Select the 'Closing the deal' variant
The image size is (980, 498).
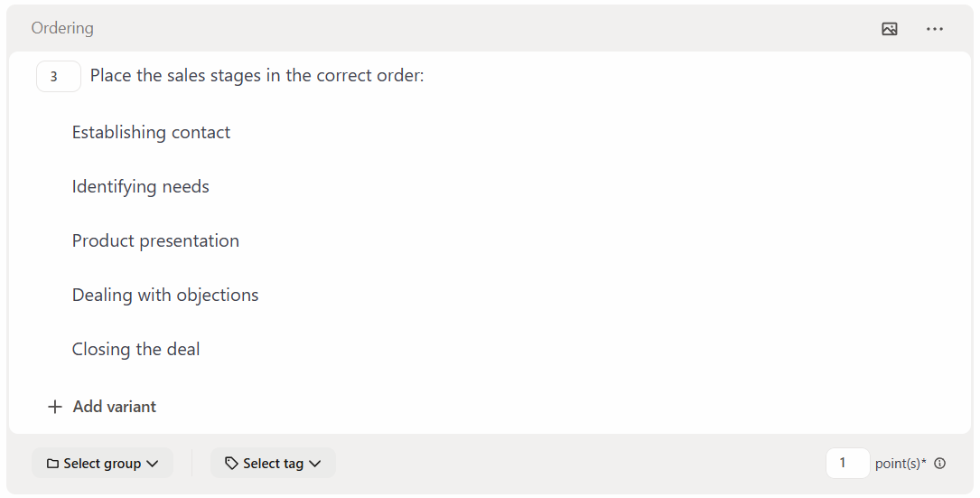pos(135,350)
